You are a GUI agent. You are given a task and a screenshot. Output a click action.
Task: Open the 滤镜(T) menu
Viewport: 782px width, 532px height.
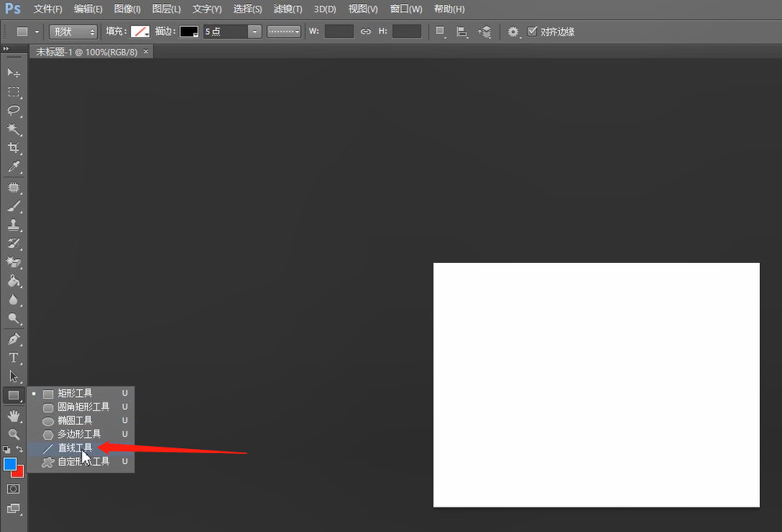click(x=288, y=9)
